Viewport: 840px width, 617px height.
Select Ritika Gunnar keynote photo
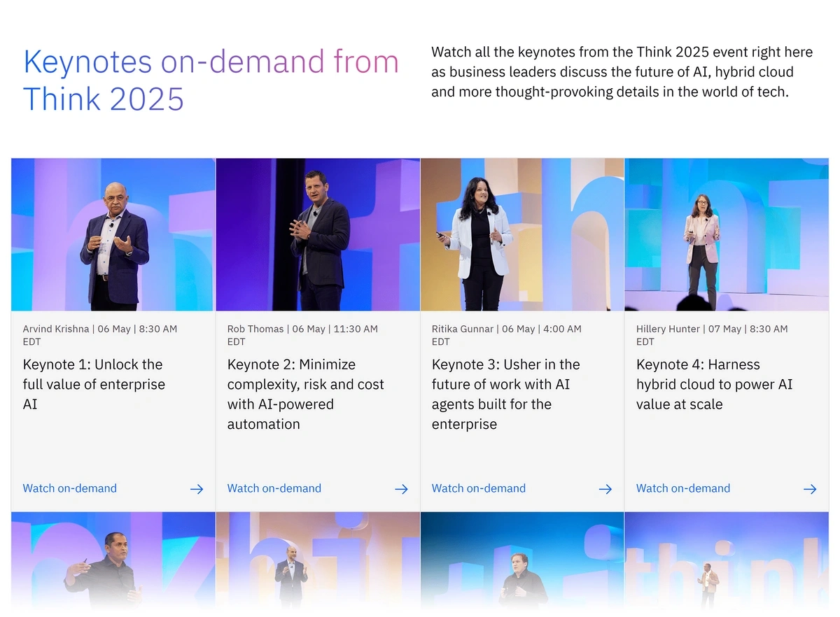coord(522,234)
